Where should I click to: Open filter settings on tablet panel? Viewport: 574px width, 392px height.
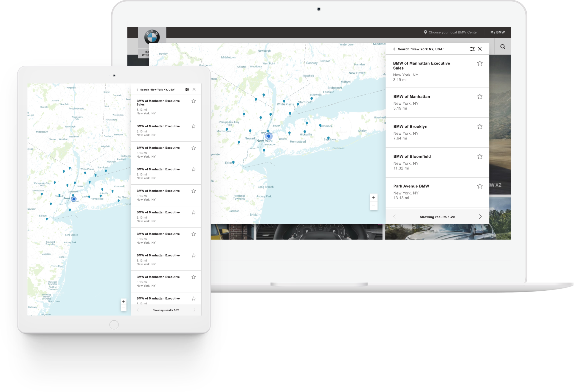tap(187, 89)
